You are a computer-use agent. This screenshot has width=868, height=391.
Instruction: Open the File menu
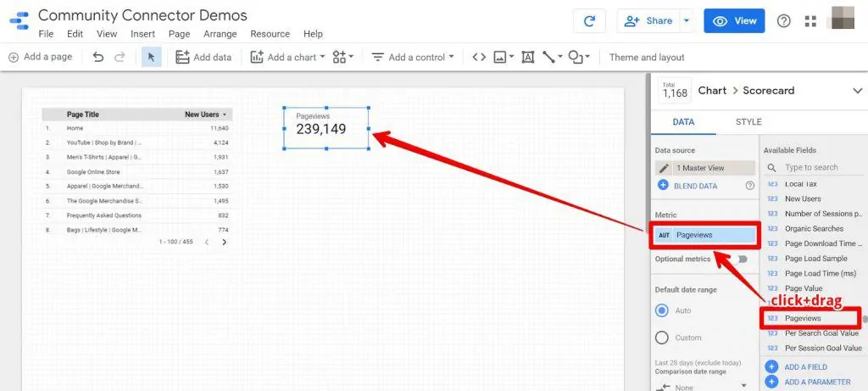pyautogui.click(x=46, y=34)
